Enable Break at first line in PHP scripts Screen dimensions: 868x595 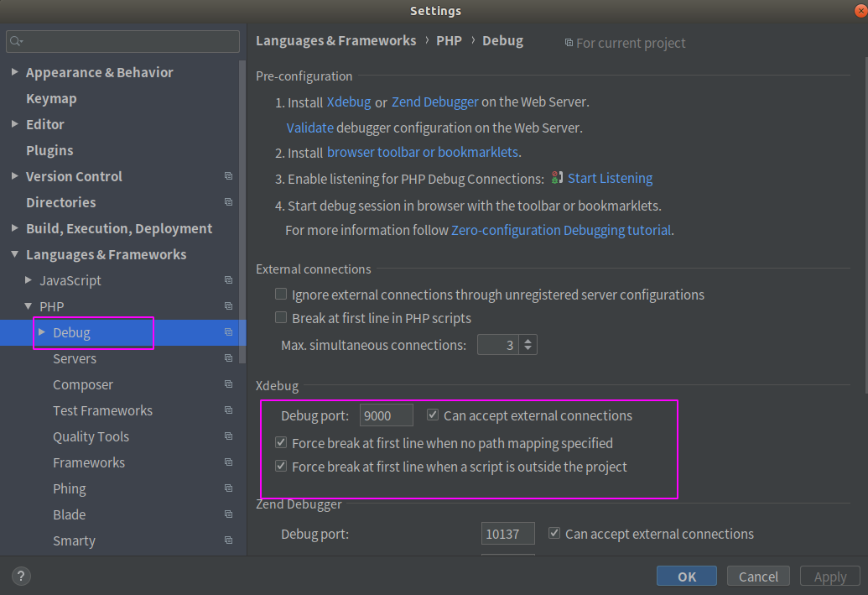point(281,318)
